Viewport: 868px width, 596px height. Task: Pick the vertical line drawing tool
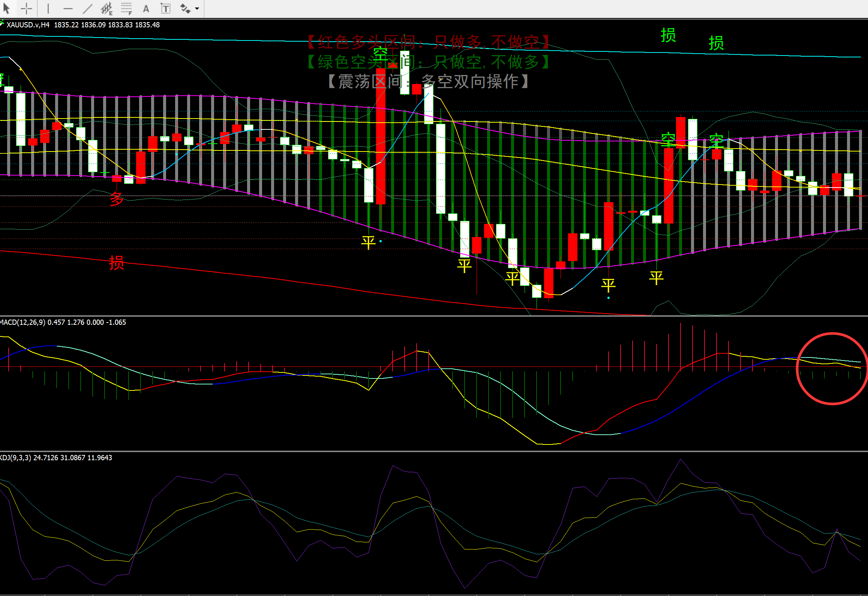(x=48, y=8)
